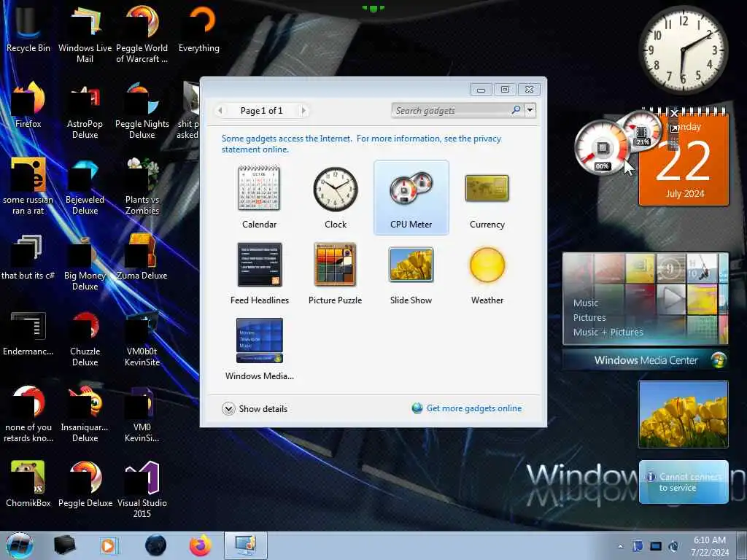Select 'some russian ran a rat' icon
Image resolution: width=747 pixels, height=560 pixels.
[28, 186]
